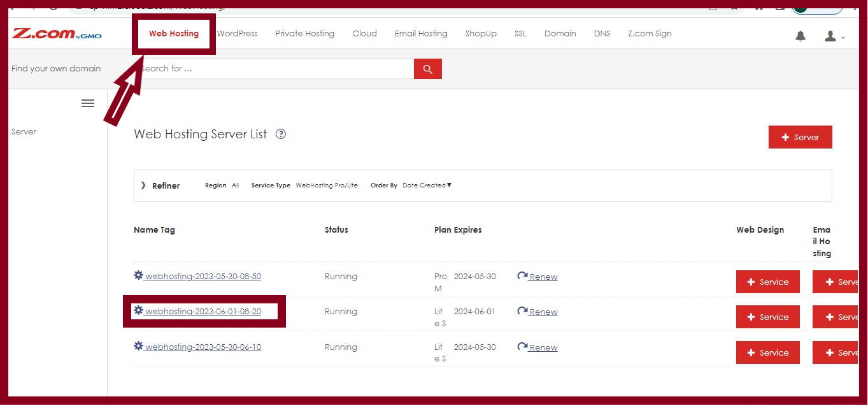This screenshot has width=868, height=406.
Task: Click the red search magnifier icon
Action: click(427, 68)
